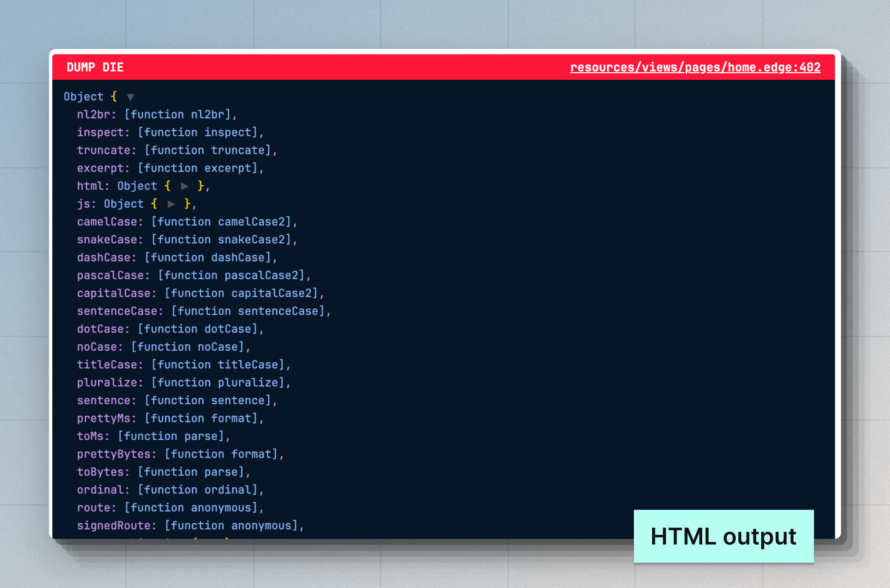Click the sentence: [function sentence] row

[x=177, y=401]
